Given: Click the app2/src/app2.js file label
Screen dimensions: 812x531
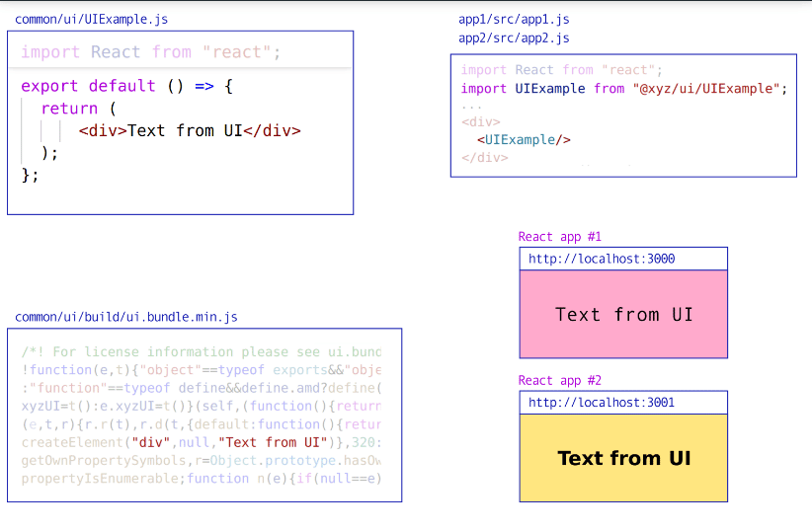Looking at the screenshot, I should tap(514, 38).
